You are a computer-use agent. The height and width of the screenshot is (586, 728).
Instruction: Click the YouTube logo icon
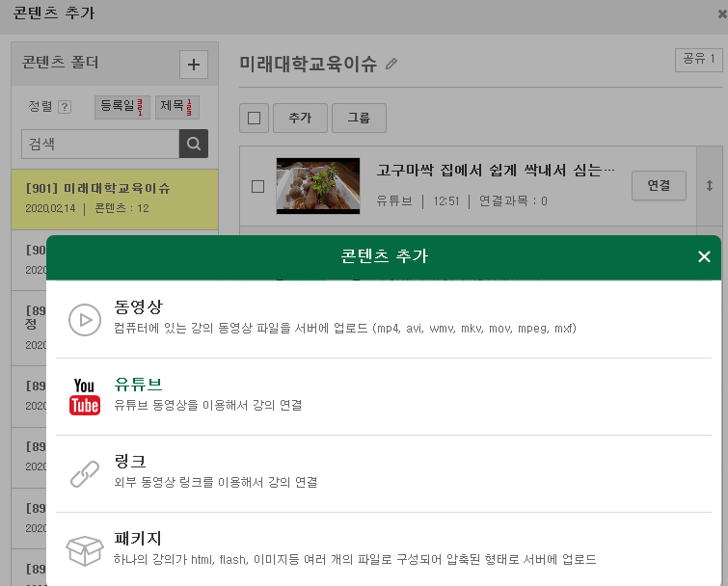tap(85, 396)
